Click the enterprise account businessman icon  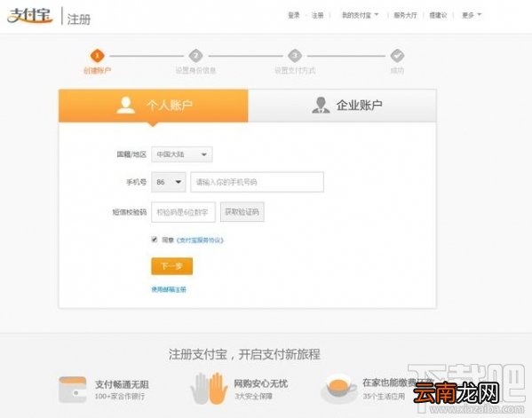click(321, 105)
